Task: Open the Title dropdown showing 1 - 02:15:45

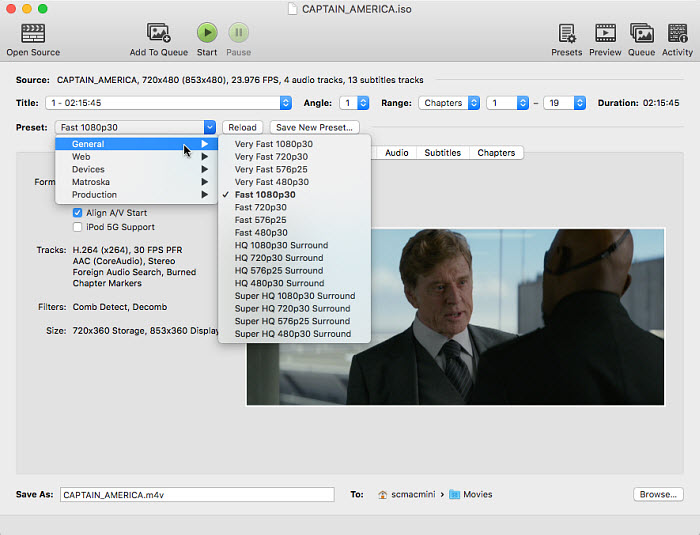Action: coord(168,103)
